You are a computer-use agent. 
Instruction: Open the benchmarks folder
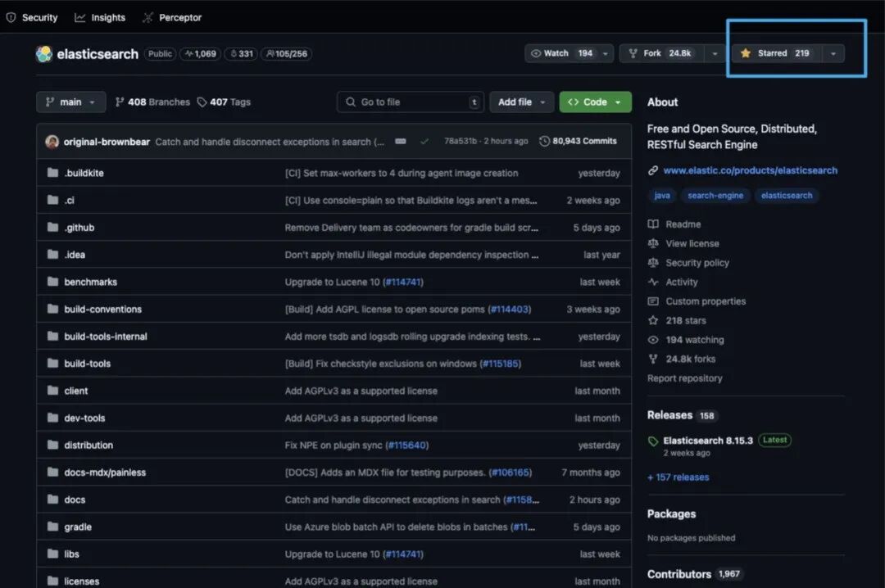click(x=91, y=283)
